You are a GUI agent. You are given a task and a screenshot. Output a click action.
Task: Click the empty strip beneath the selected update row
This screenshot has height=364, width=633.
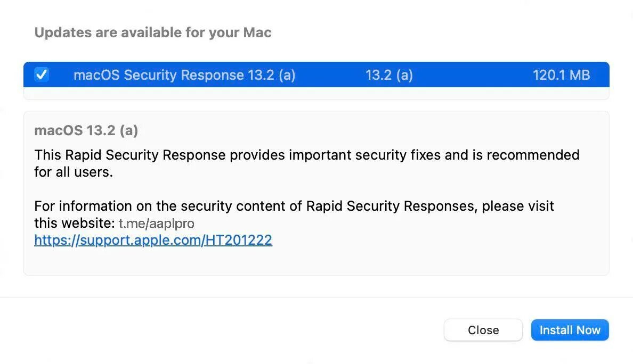tap(316, 93)
